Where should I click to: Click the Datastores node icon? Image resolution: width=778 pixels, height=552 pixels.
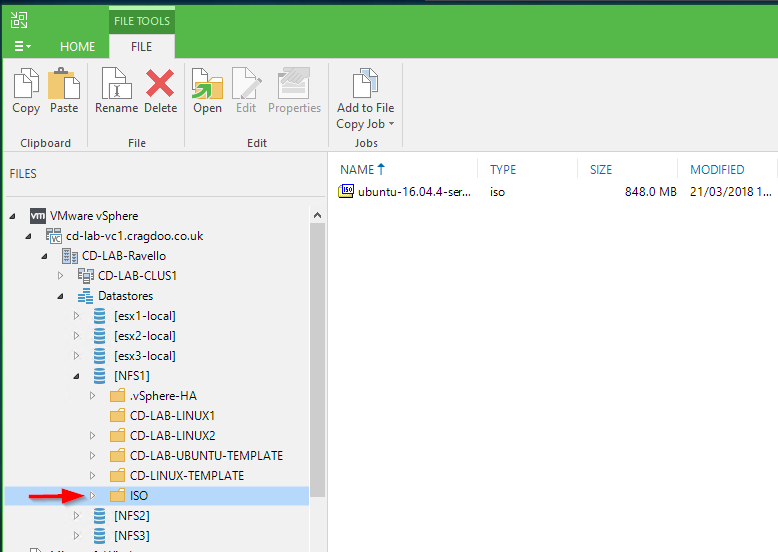[85, 296]
